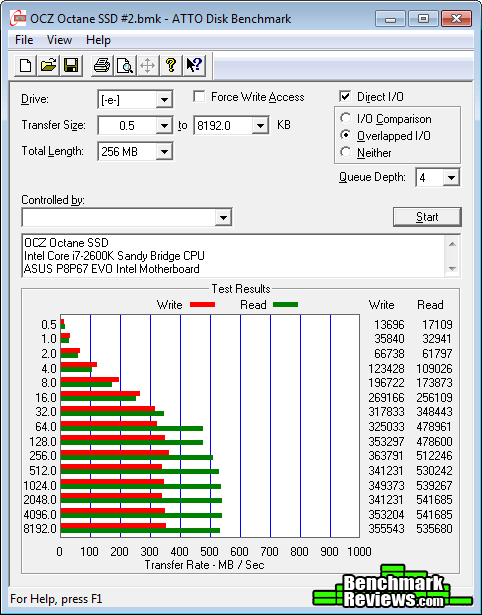Toggle Force Write Access checkbox
The width and height of the screenshot is (482, 615).
pos(199,96)
